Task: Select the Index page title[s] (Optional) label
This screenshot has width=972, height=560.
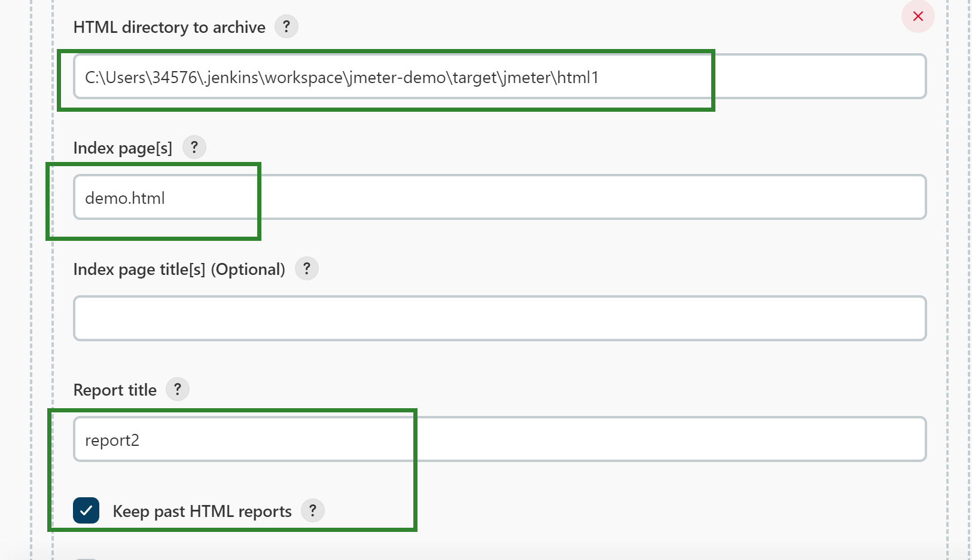Action: [179, 270]
